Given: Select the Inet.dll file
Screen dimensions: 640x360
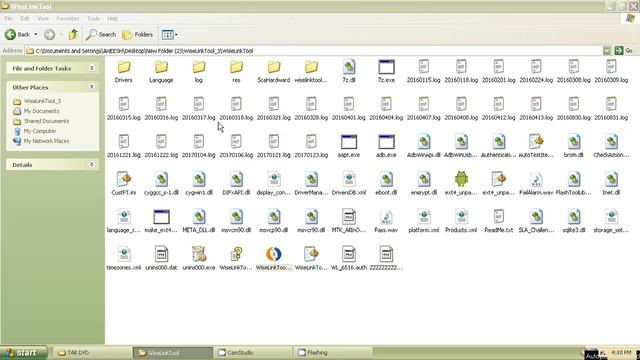Looking at the screenshot, I should 611,184.
